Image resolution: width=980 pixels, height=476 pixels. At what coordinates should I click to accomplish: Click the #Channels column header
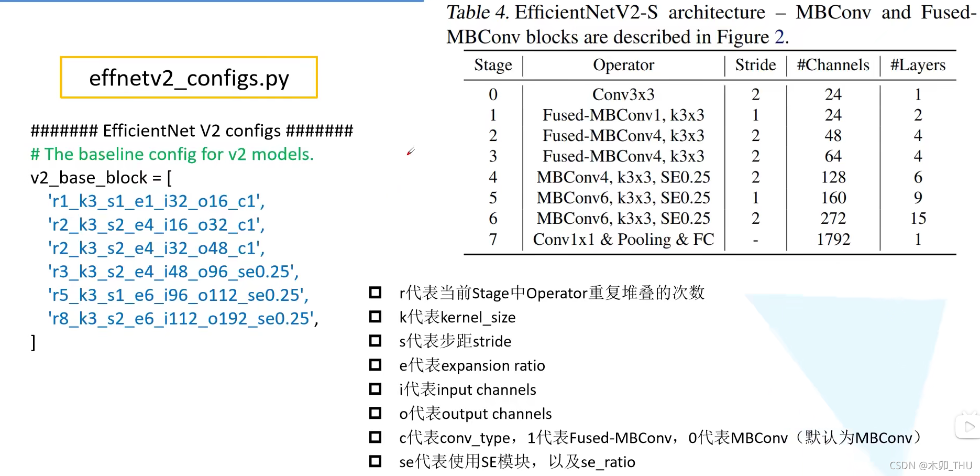coord(833,65)
